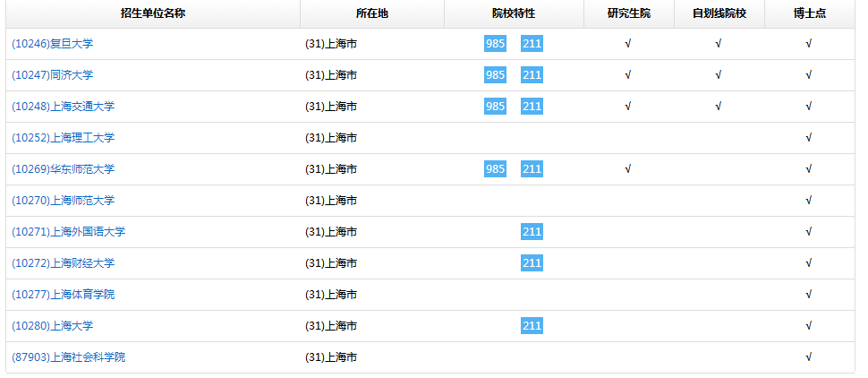The width and height of the screenshot is (868, 378).
Task: Open the (10271)上海外国语大学 link
Action: click(69, 232)
